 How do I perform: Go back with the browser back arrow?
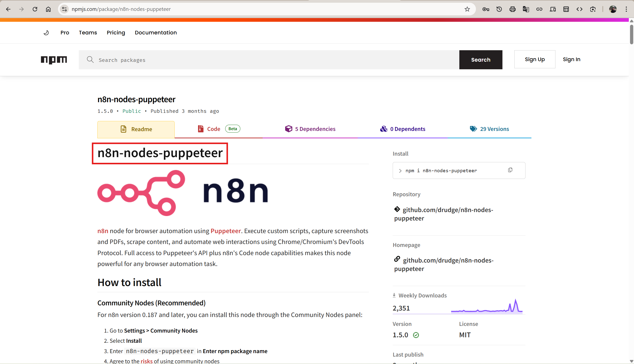click(8, 9)
